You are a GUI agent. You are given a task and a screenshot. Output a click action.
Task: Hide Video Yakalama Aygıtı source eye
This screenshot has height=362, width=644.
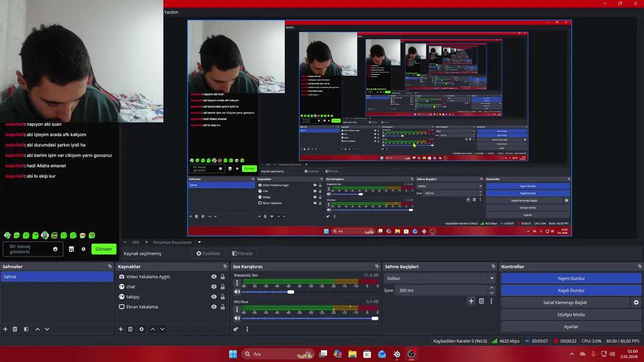(214, 277)
